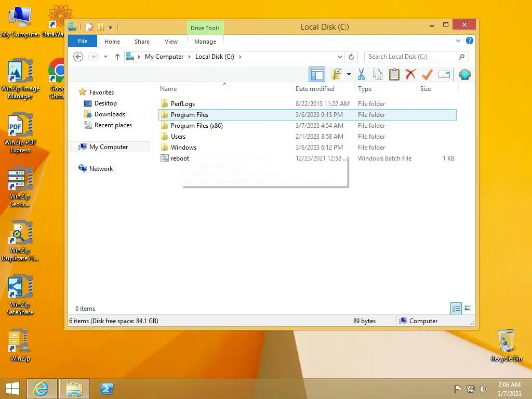Open the Windows Start button
The image size is (532, 399).
[12, 389]
